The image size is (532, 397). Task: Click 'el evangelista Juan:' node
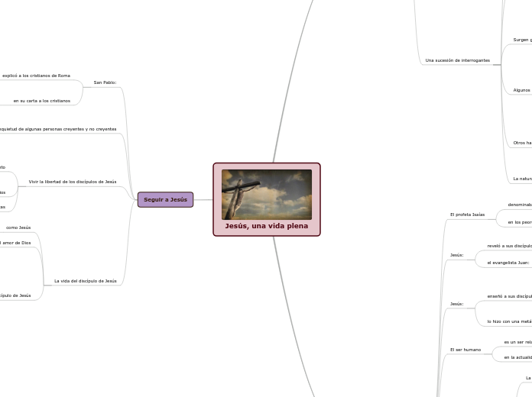(508, 263)
